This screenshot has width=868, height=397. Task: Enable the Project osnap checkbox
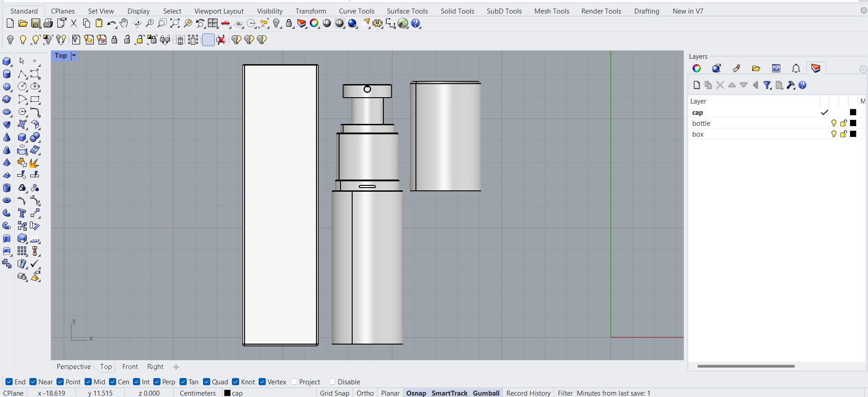click(294, 382)
